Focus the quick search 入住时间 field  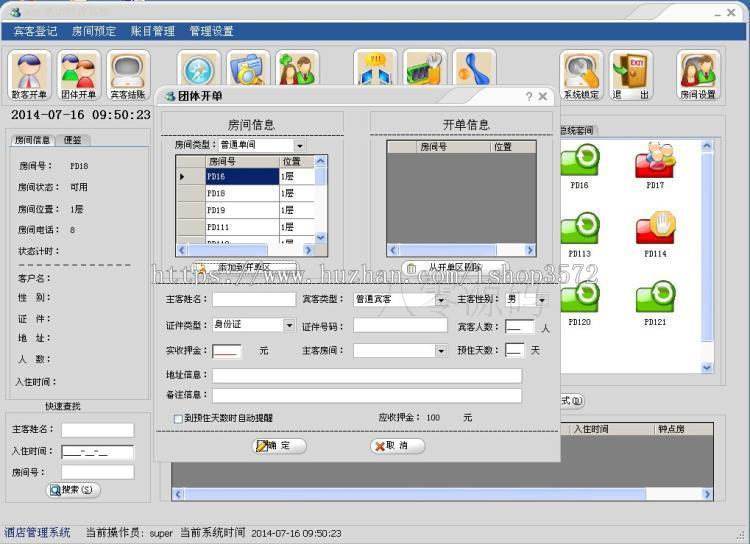98,452
